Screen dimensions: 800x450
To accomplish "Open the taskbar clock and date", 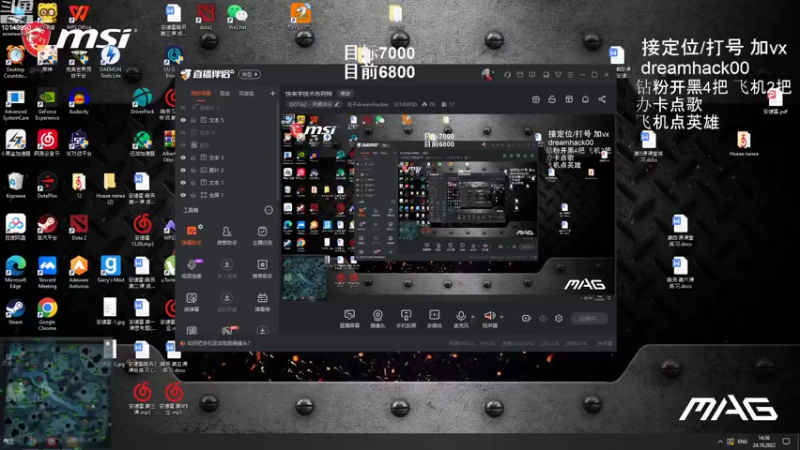I will coord(764,441).
